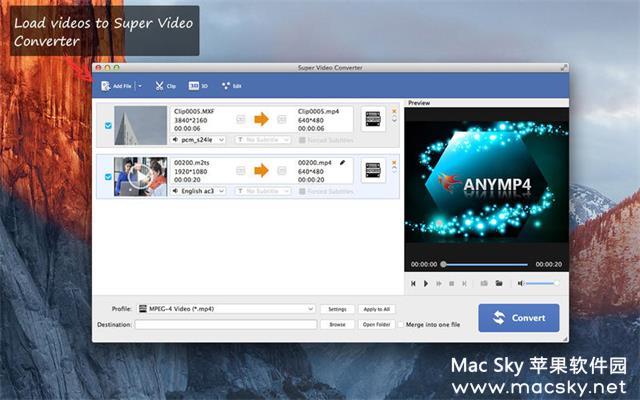This screenshot has height=400, width=640.
Task: Start conversion with the Convert button
Action: (519, 318)
